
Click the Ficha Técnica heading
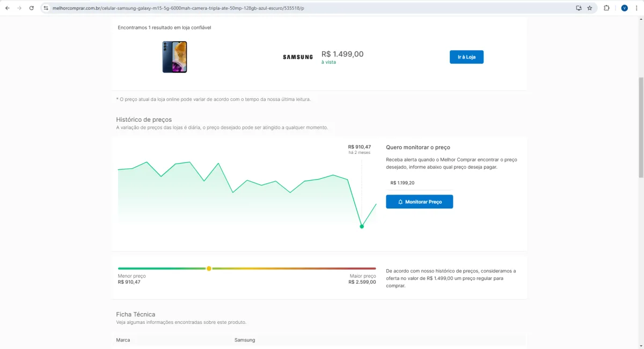pos(136,314)
